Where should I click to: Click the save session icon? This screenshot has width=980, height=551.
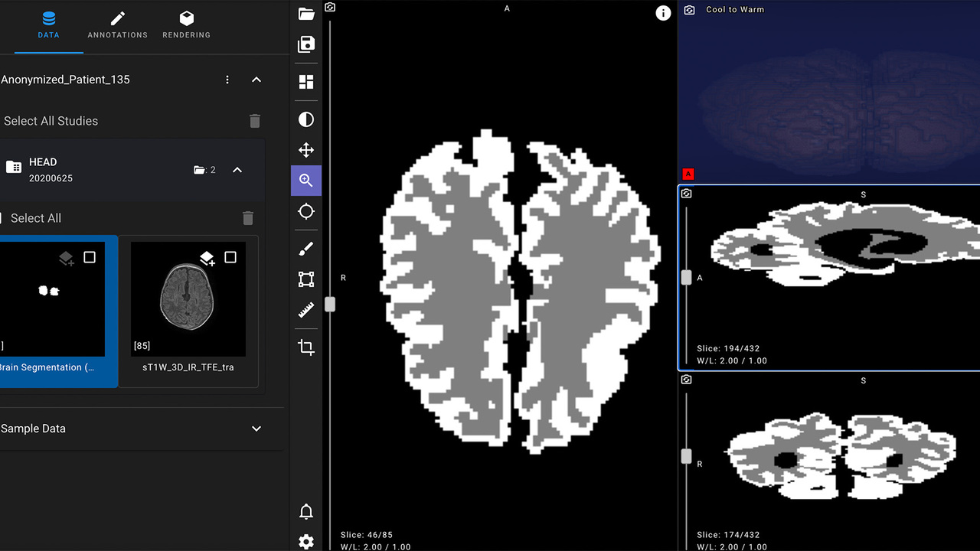[x=306, y=44]
